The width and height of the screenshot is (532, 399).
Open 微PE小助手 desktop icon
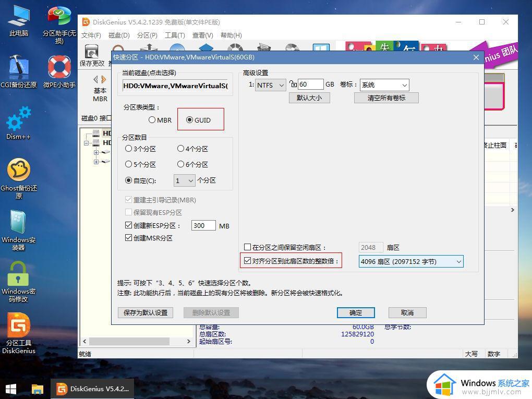(x=59, y=71)
